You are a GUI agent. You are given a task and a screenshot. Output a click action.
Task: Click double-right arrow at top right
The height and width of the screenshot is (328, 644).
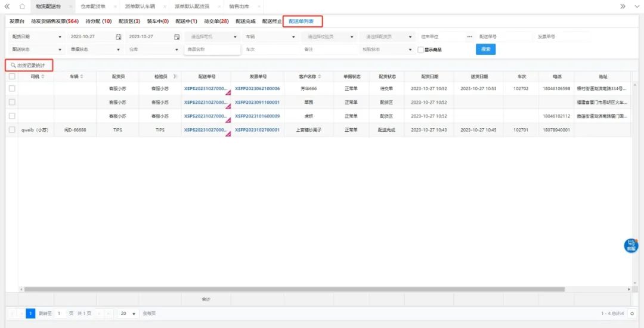click(623, 6)
